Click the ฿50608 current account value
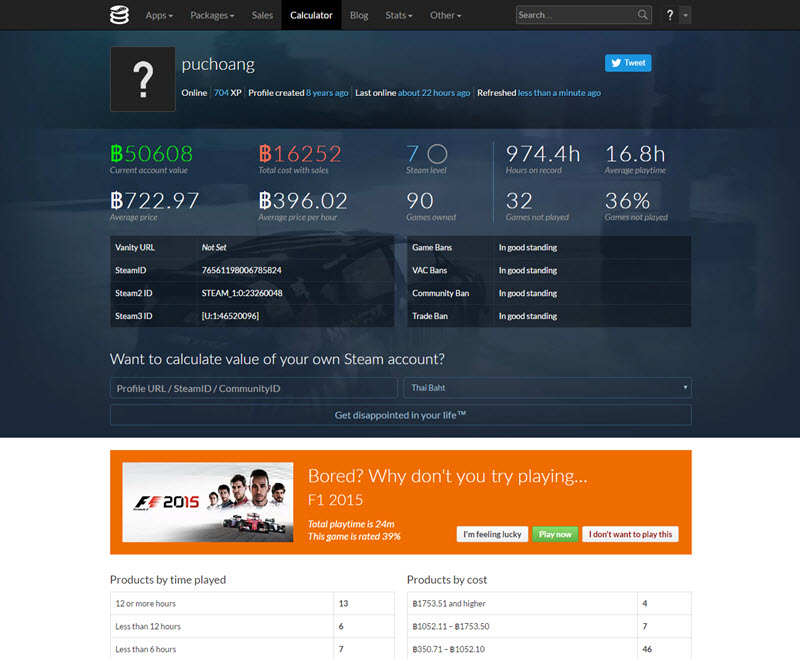Screen dimensions: 800x659 click(152, 154)
